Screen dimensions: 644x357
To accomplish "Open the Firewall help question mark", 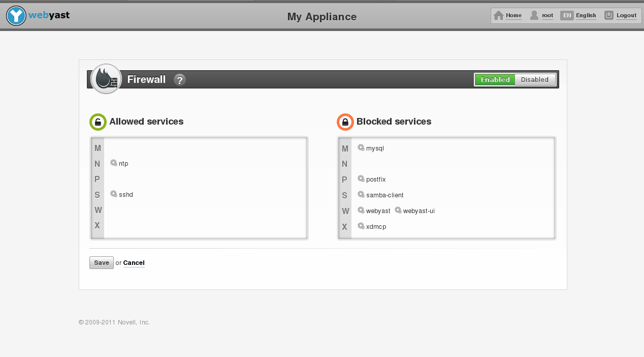I will click(x=179, y=79).
